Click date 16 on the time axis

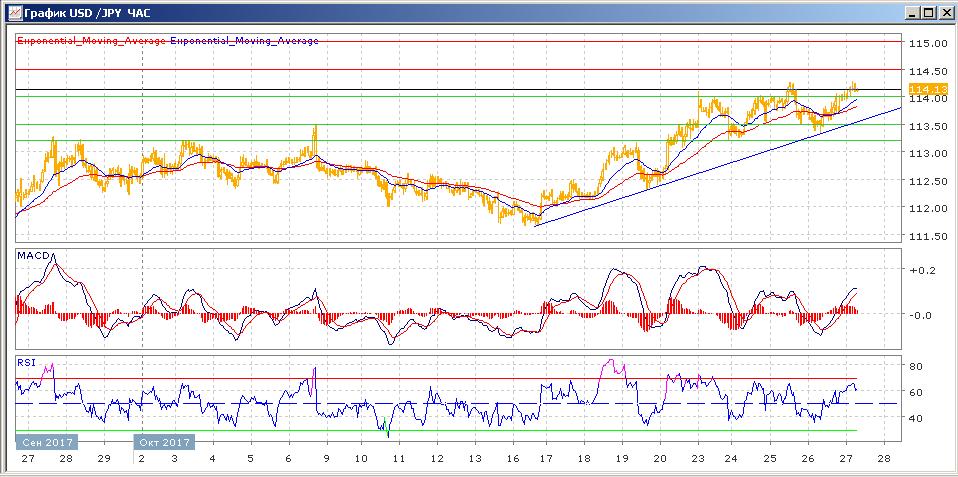point(512,458)
